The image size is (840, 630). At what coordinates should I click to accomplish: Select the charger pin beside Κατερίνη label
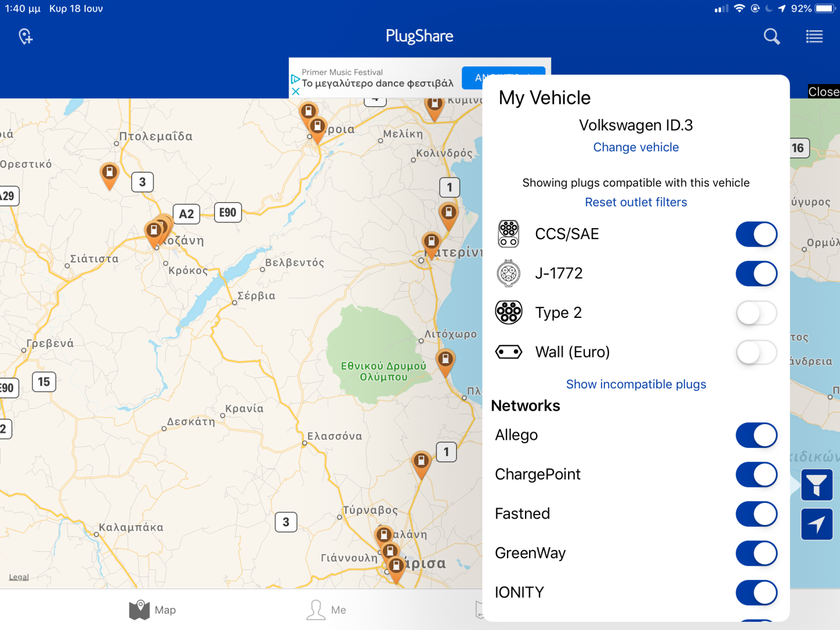[431, 244]
